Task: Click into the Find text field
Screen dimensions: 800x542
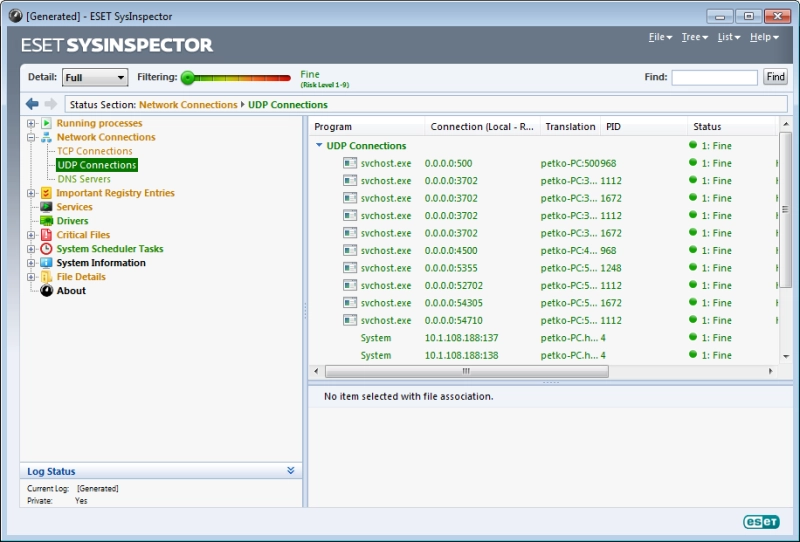Action: click(714, 78)
